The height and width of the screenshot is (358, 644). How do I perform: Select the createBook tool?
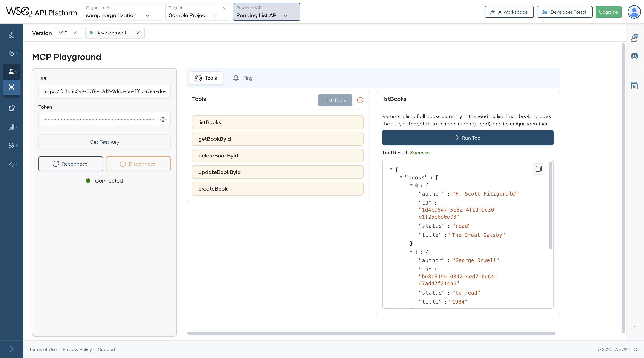277,189
